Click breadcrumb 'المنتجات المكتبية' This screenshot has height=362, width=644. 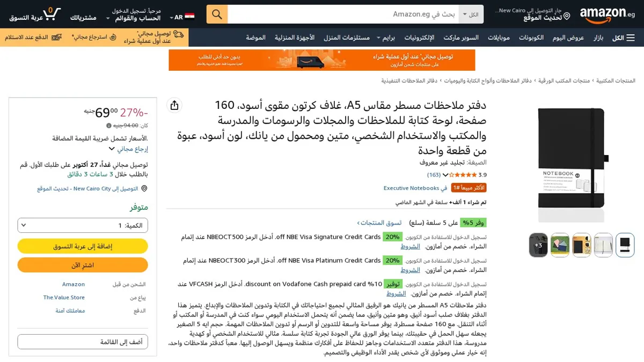616,81
